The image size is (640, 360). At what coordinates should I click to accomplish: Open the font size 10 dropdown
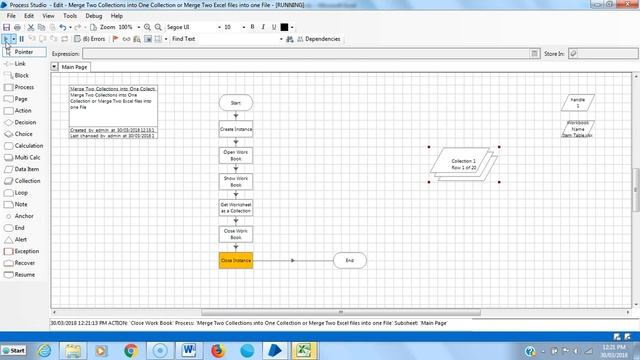(x=244, y=27)
